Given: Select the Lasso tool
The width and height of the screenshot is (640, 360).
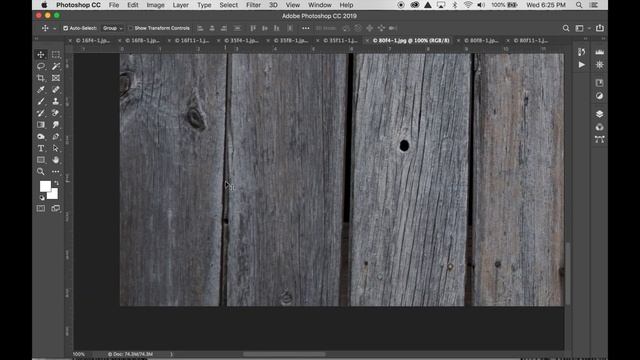Looking at the screenshot, I should coord(41,66).
